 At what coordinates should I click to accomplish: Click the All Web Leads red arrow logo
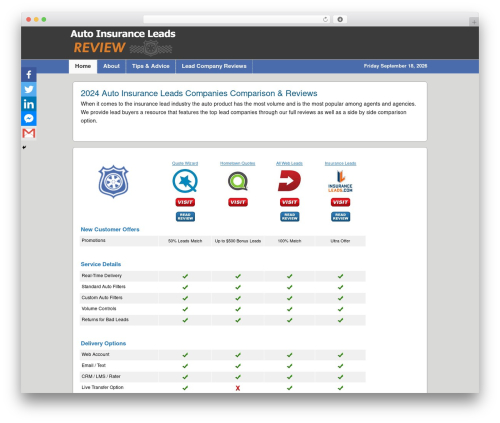289,181
